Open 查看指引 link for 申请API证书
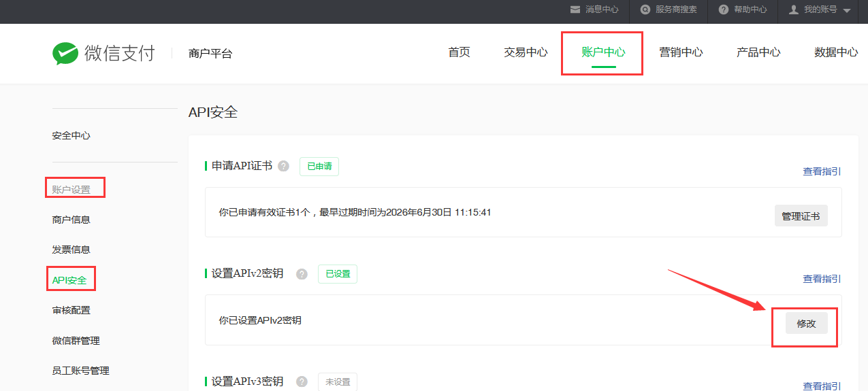 click(822, 171)
